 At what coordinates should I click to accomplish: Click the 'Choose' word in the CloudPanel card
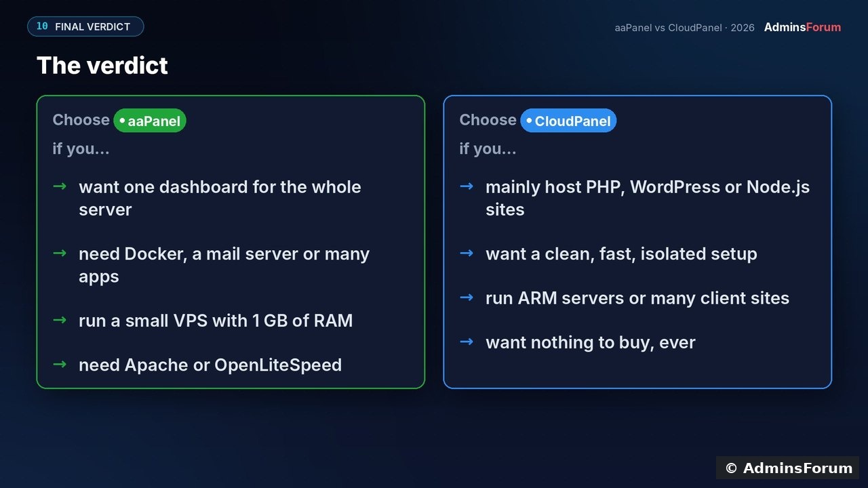pos(488,120)
